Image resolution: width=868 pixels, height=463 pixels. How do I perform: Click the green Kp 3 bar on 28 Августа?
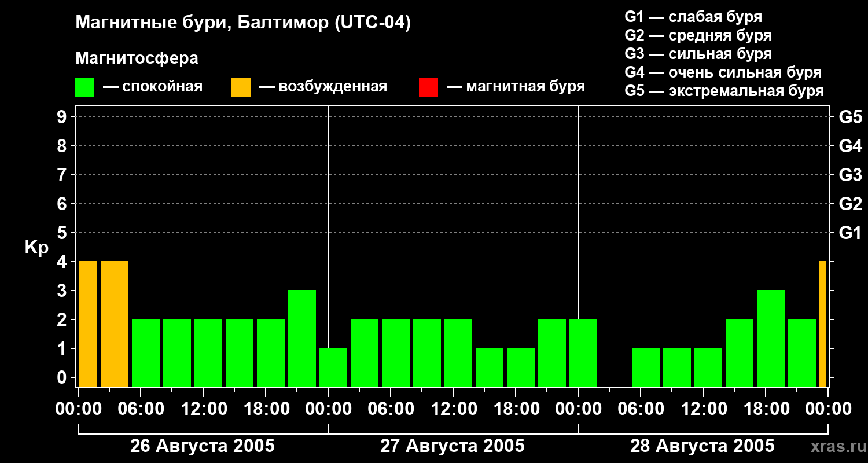pos(771,338)
